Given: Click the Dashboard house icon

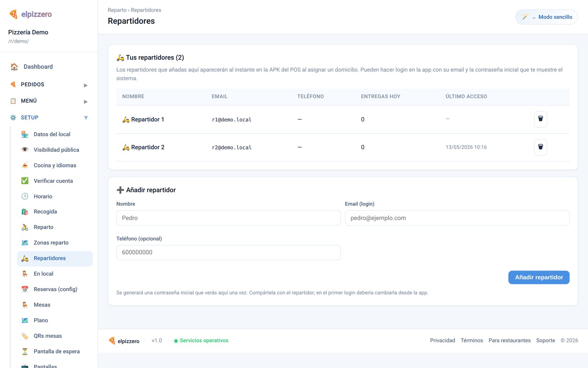Looking at the screenshot, I should (14, 67).
